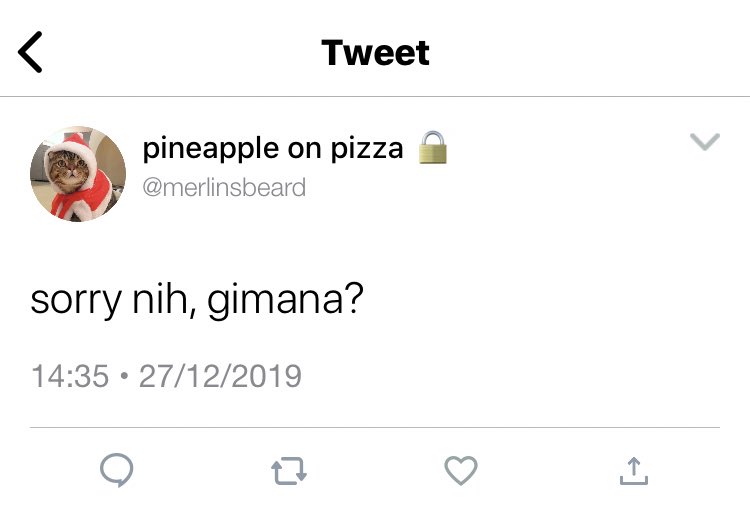Screen dimensions: 750x511
Task: Click the dot between time and date
Action: [x=123, y=377]
